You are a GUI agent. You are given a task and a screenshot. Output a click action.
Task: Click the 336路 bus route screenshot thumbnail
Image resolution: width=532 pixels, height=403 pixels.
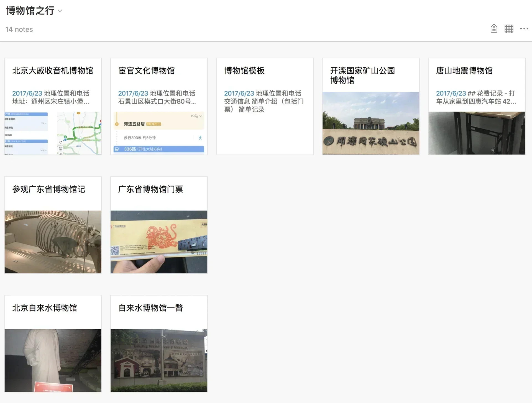(159, 133)
